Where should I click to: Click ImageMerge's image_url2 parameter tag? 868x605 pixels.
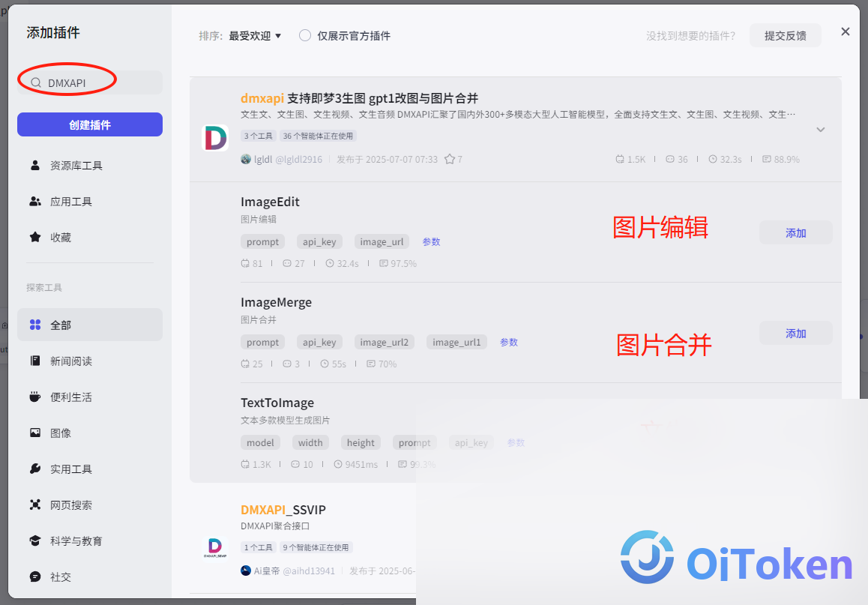tap(385, 342)
